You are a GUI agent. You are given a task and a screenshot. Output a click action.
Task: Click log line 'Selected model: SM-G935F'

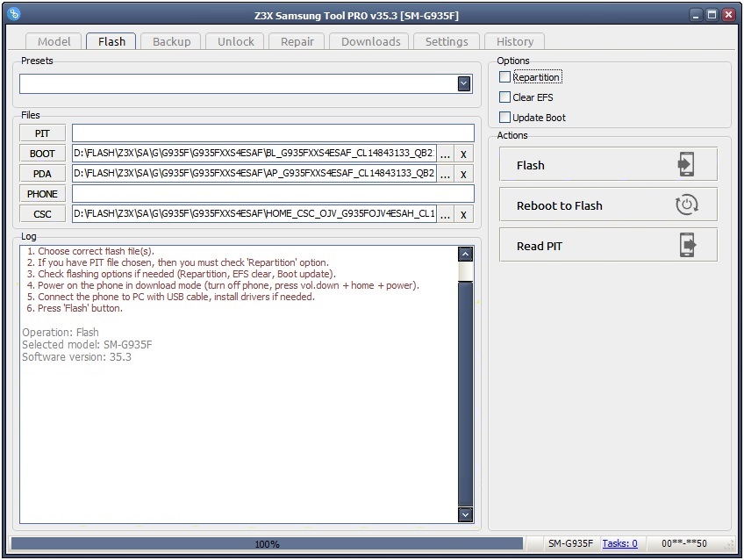click(87, 345)
